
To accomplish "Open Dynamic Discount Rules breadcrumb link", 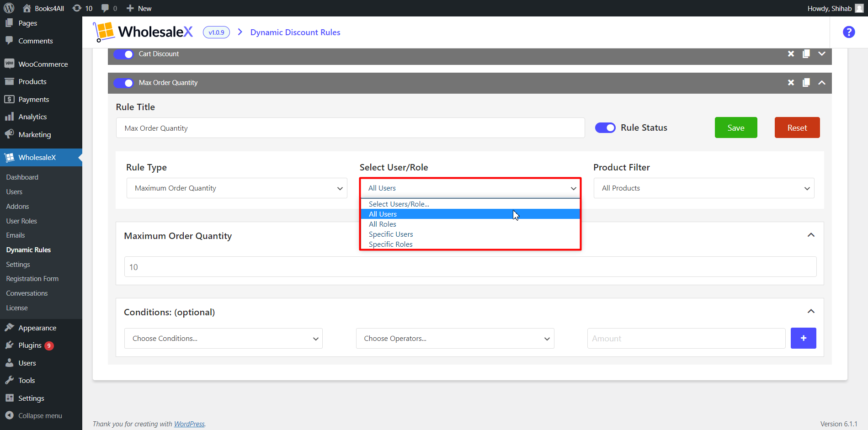I will (295, 32).
